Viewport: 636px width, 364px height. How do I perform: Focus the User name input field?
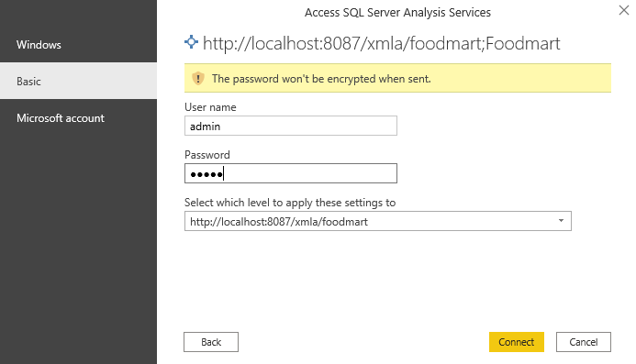pyautogui.click(x=290, y=126)
